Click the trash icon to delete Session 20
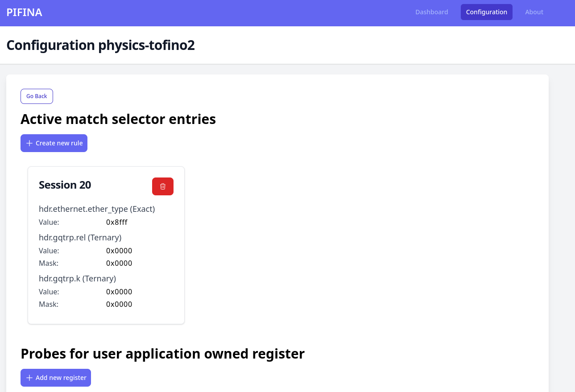Viewport: 575px width, 392px height. tap(162, 186)
